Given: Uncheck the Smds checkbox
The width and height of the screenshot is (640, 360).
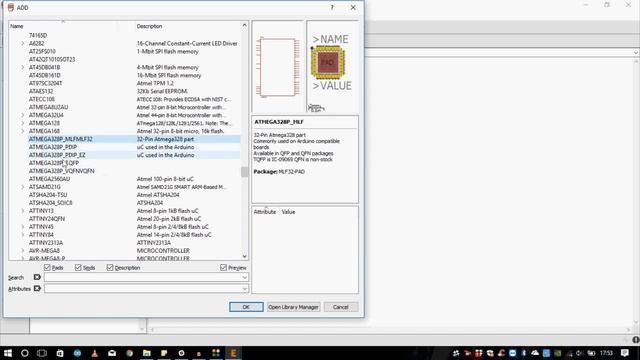Looking at the screenshot, I should (x=78, y=268).
